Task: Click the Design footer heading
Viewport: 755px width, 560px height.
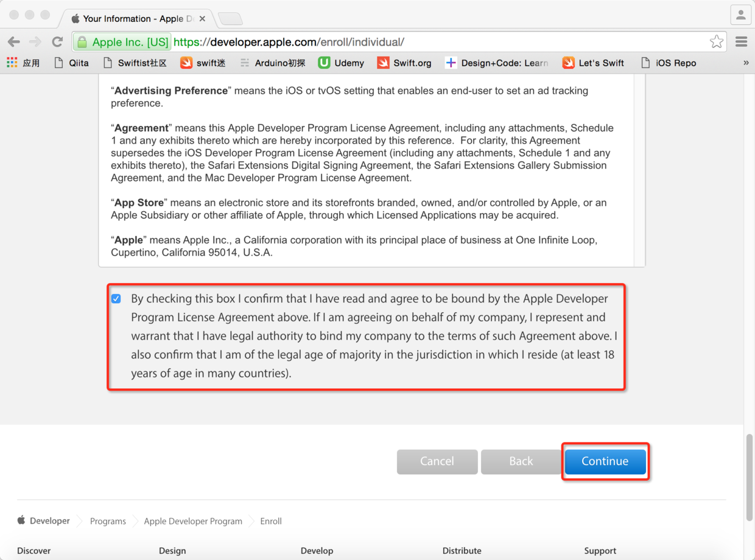Action: (172, 551)
